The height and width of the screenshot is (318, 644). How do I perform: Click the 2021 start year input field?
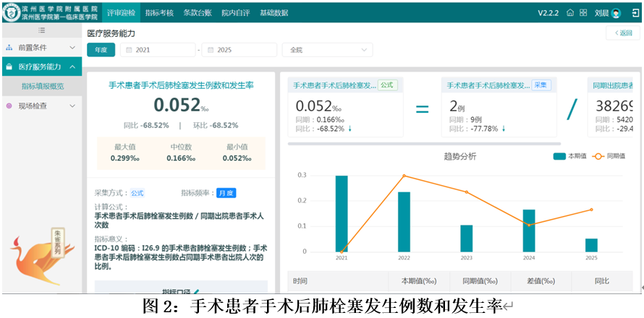(x=159, y=50)
